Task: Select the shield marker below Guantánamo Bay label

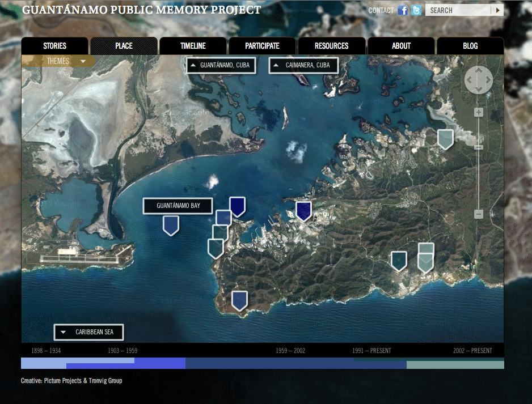Action: (171, 226)
